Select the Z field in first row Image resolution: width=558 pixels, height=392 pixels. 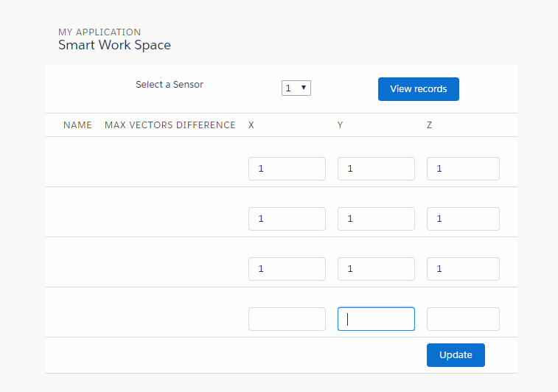point(463,169)
